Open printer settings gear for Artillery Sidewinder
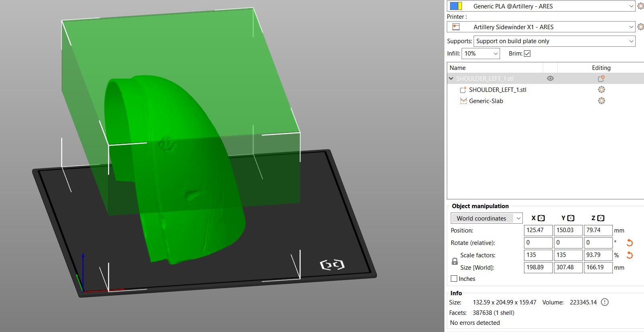This screenshot has height=332, width=644. click(640, 27)
